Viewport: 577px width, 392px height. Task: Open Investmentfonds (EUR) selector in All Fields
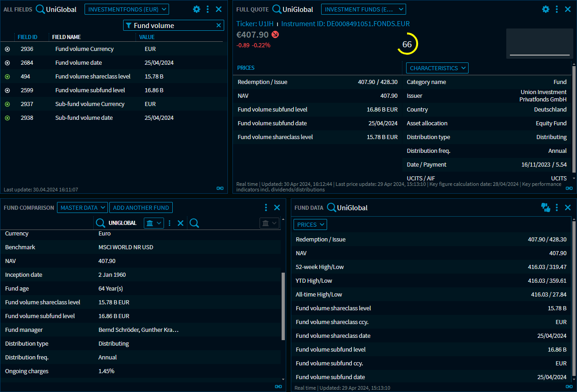click(x=126, y=9)
